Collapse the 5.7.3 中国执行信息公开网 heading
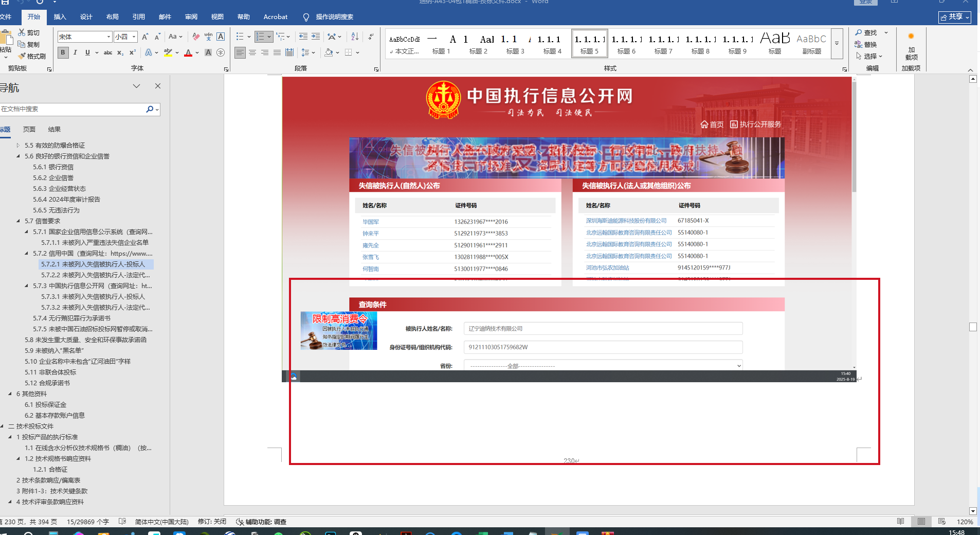Image resolution: width=980 pixels, height=535 pixels. pos(27,286)
